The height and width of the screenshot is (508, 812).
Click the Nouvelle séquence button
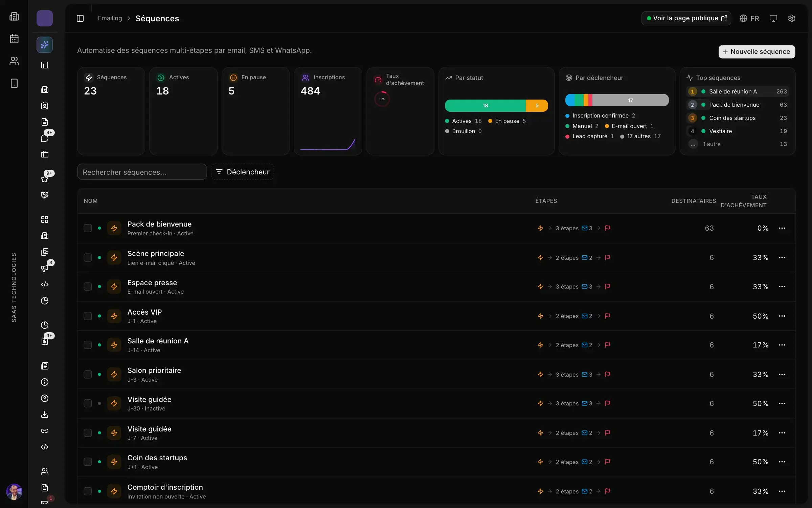757,52
